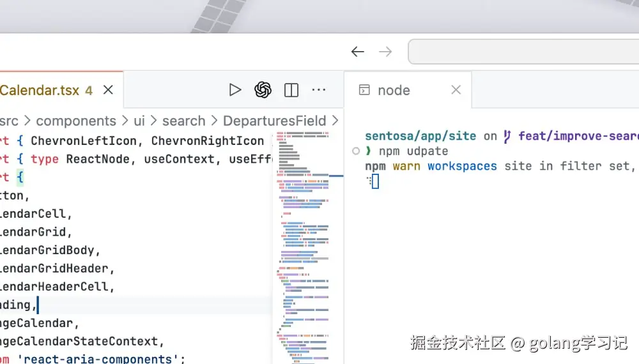Click the sentosa/app/site path text

point(420,136)
